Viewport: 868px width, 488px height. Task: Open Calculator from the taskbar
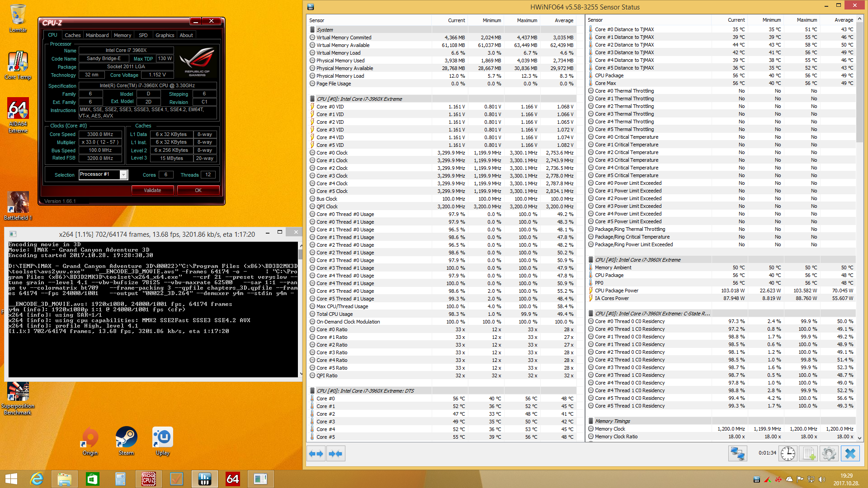[120, 479]
